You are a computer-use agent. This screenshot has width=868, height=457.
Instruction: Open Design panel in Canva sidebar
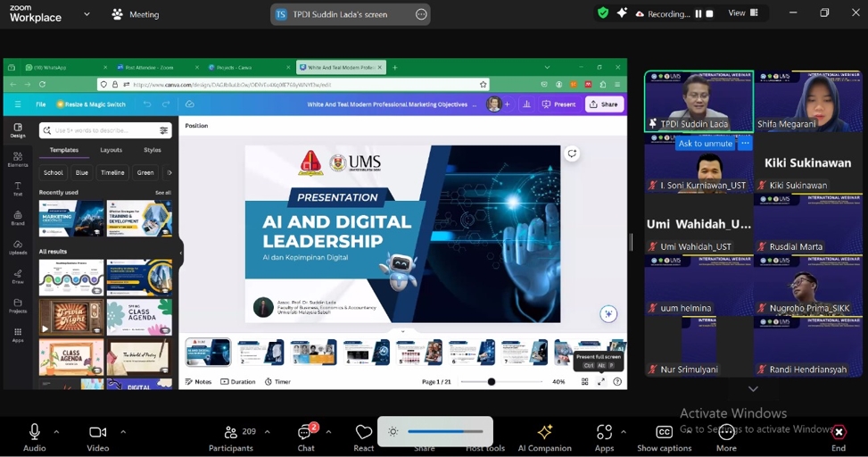point(18,130)
